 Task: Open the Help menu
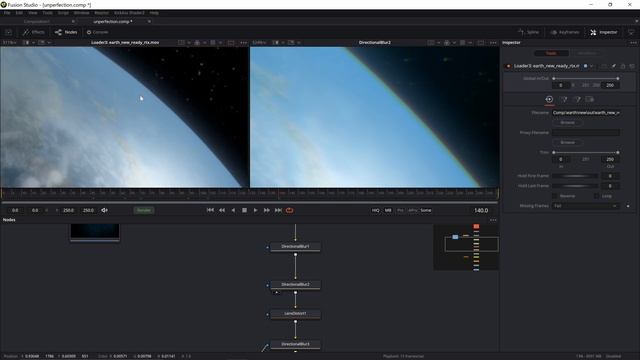tap(154, 13)
